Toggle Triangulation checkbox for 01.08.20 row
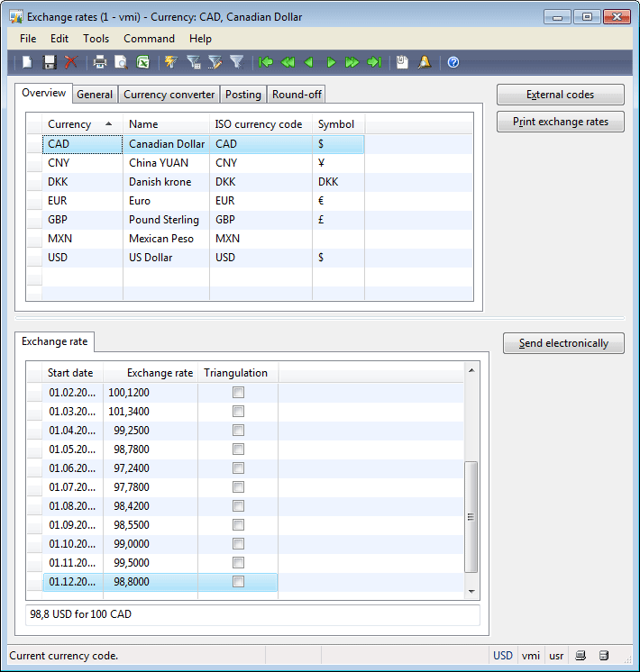The image size is (640, 672). [238, 505]
